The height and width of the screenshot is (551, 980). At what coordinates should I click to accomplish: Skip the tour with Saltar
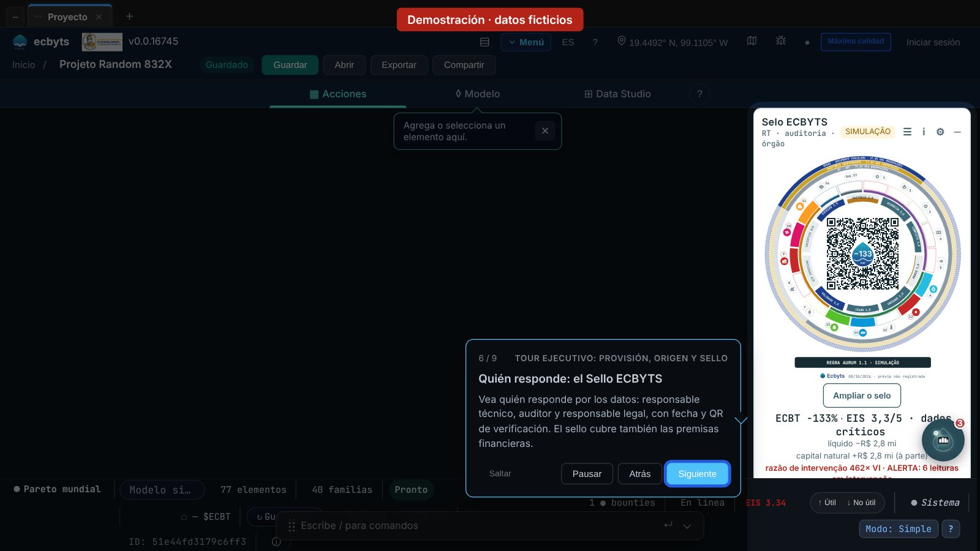pyautogui.click(x=500, y=474)
